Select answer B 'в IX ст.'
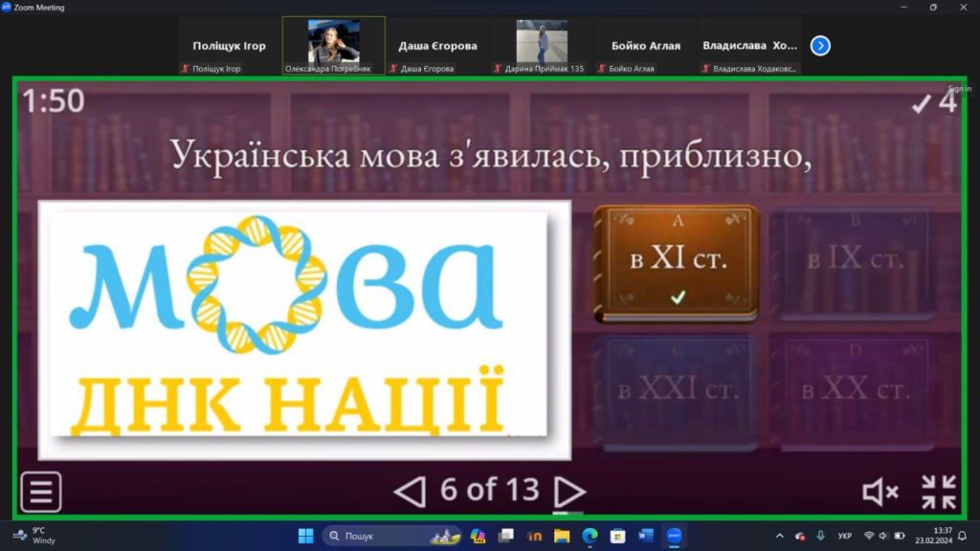The height and width of the screenshot is (551, 980). [x=853, y=264]
